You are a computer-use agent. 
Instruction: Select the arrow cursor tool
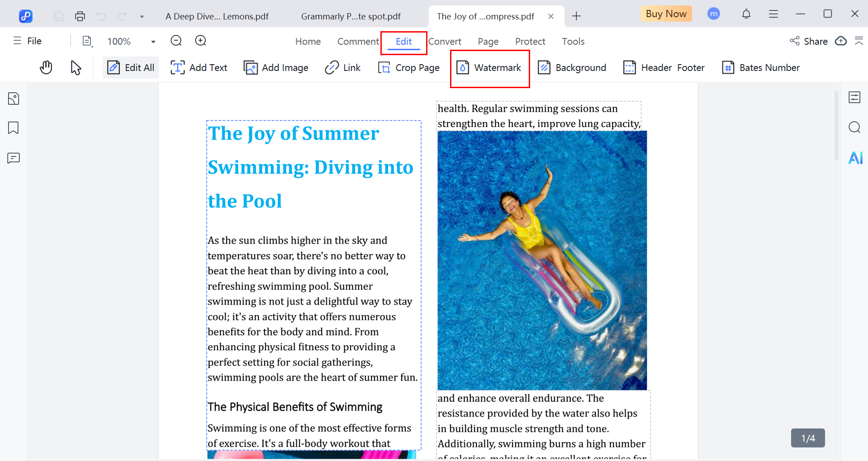pyautogui.click(x=76, y=68)
